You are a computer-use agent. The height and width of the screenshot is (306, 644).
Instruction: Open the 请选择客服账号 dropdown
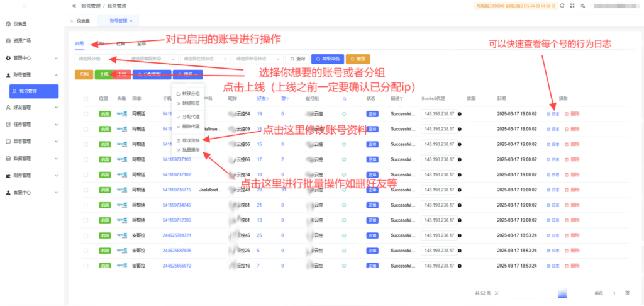tap(153, 59)
